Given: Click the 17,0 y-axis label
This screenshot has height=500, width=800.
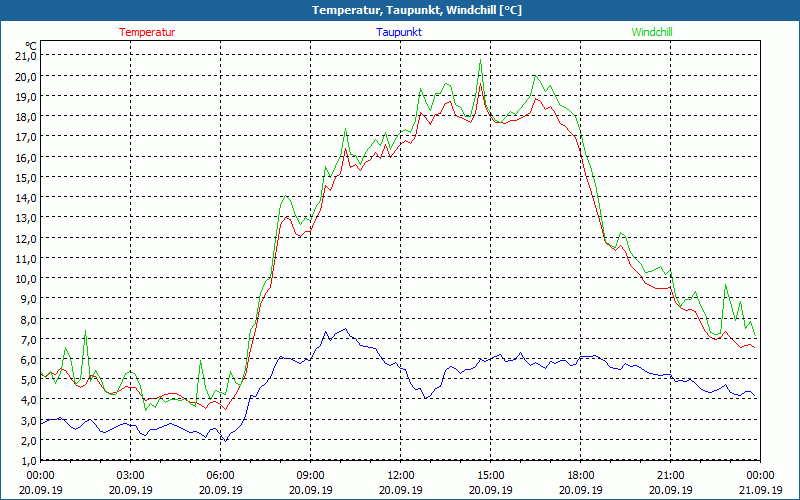Looking at the screenshot, I should click(26, 137).
